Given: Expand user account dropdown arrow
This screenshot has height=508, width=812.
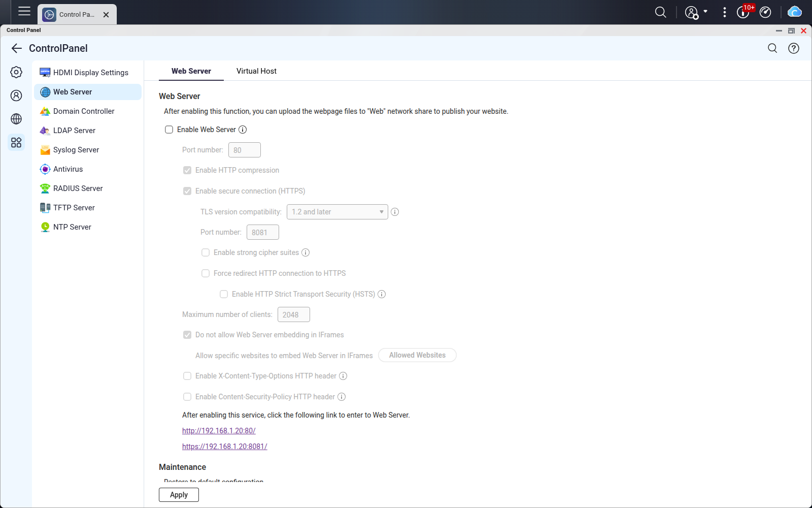Looking at the screenshot, I should coord(705,11).
